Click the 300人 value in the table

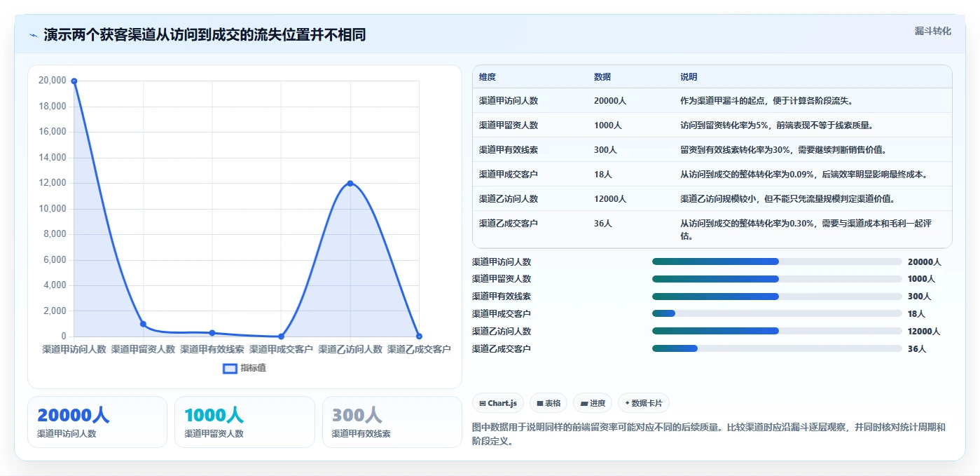coord(605,150)
